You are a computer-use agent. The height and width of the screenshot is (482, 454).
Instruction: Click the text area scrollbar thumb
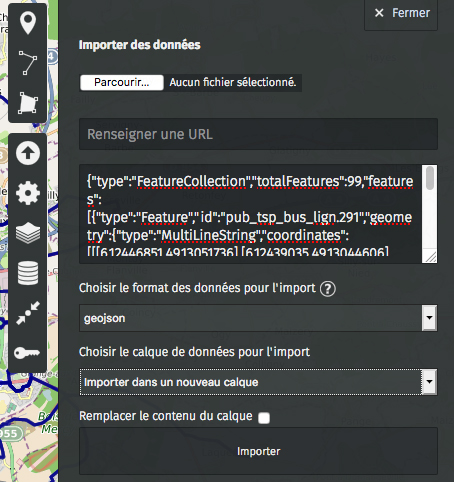430,178
